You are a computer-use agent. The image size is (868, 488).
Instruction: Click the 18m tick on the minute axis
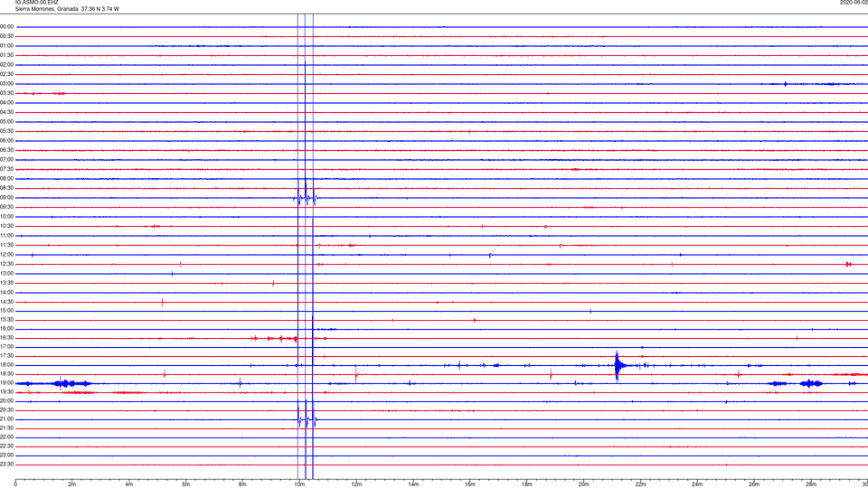pos(527,484)
